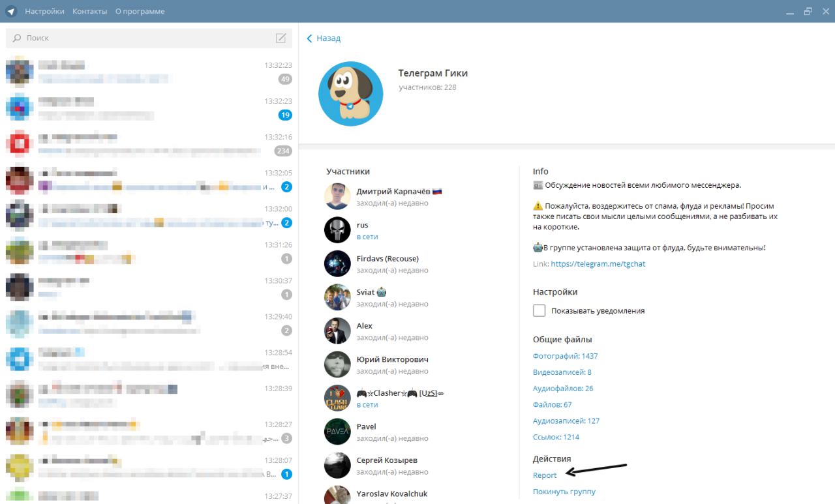The height and width of the screenshot is (504, 835).
Task: Open the chat with 19 unread badge
Action: (149, 108)
